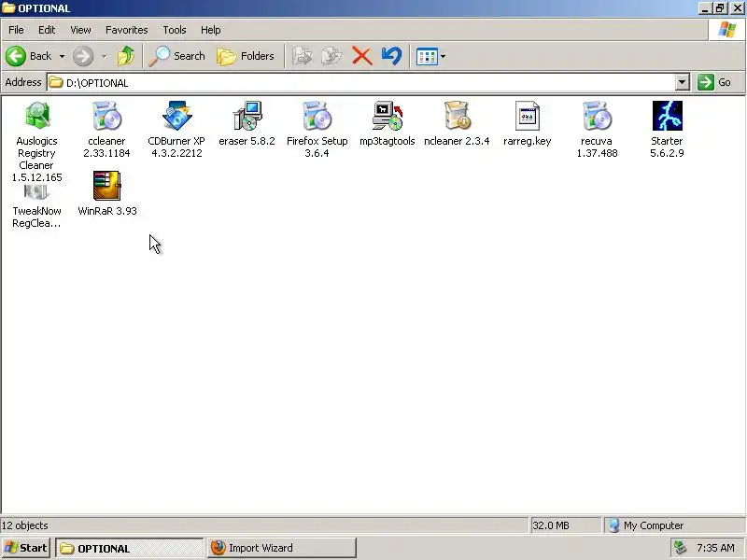The width and height of the screenshot is (747, 560).
Task: Select the Firefox Setup 3.6.4 icon
Action: tap(317, 116)
